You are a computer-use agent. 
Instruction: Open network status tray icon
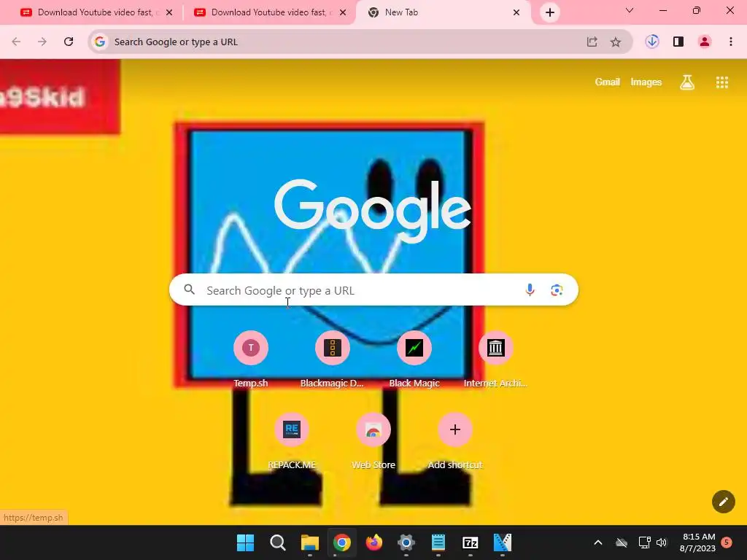(x=644, y=542)
